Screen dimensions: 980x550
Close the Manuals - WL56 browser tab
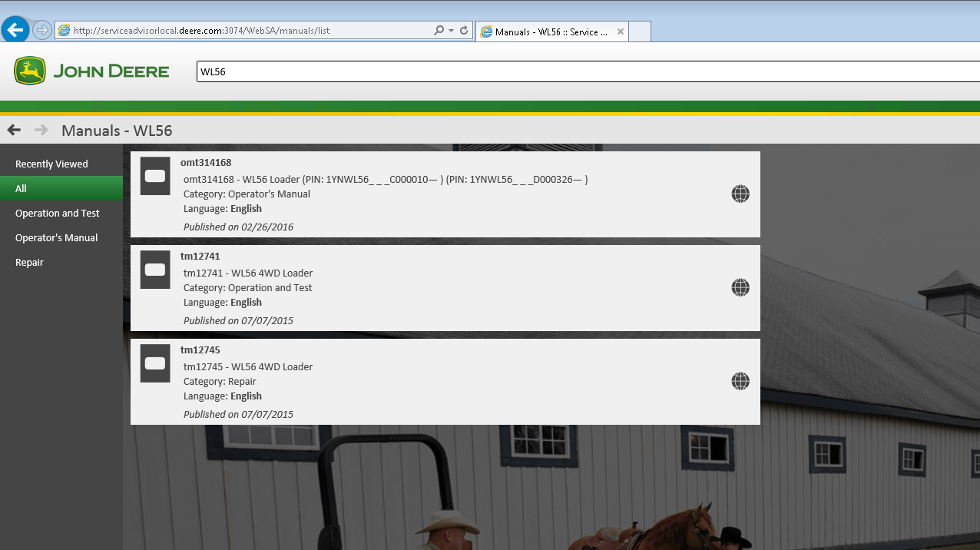[x=620, y=32]
